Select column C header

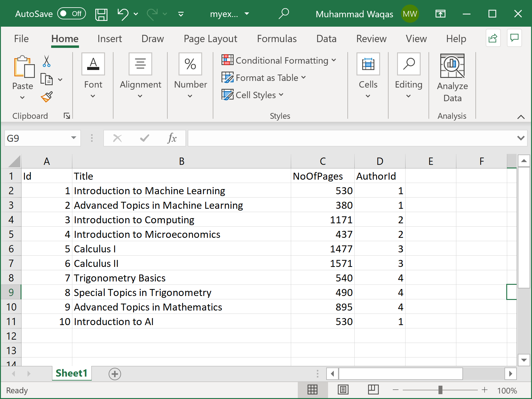pos(323,161)
